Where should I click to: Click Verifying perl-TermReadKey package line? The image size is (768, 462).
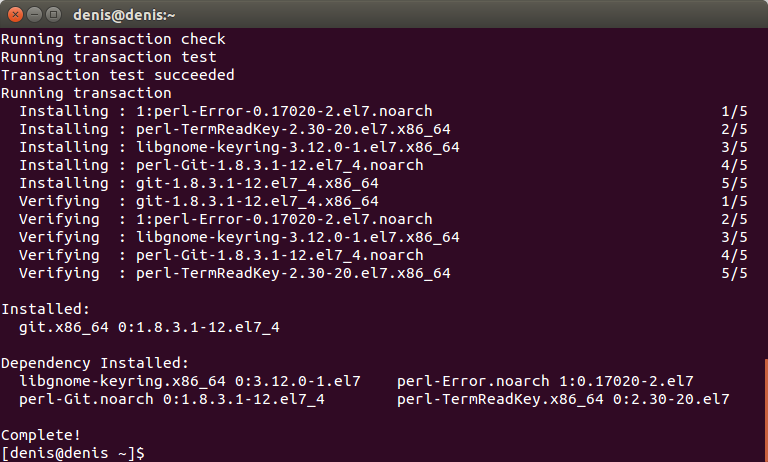383,273
